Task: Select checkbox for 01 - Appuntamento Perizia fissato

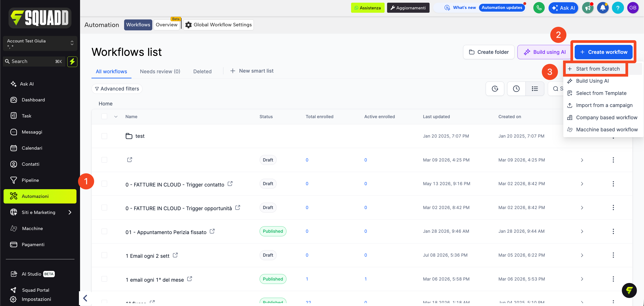Action: pyautogui.click(x=104, y=231)
